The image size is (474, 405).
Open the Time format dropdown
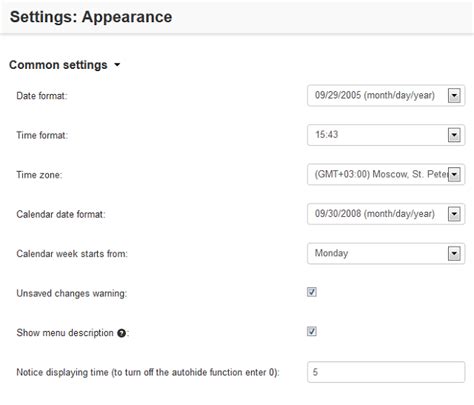coord(386,135)
